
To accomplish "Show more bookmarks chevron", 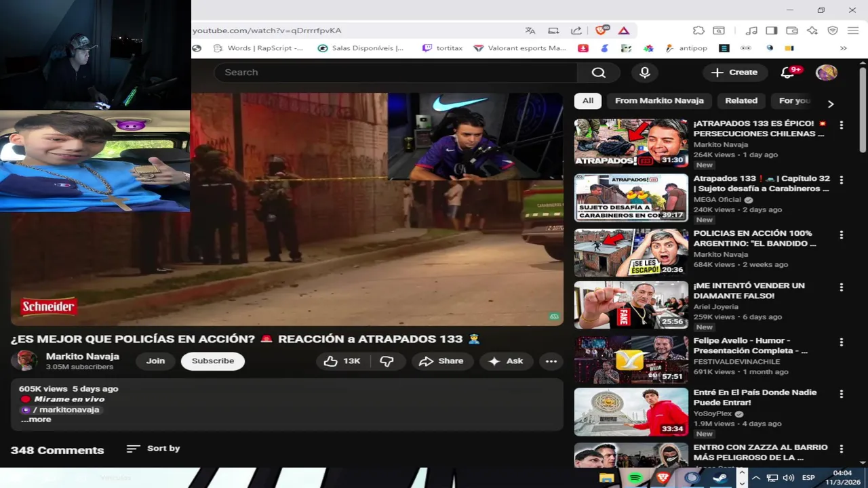I will (x=844, y=48).
